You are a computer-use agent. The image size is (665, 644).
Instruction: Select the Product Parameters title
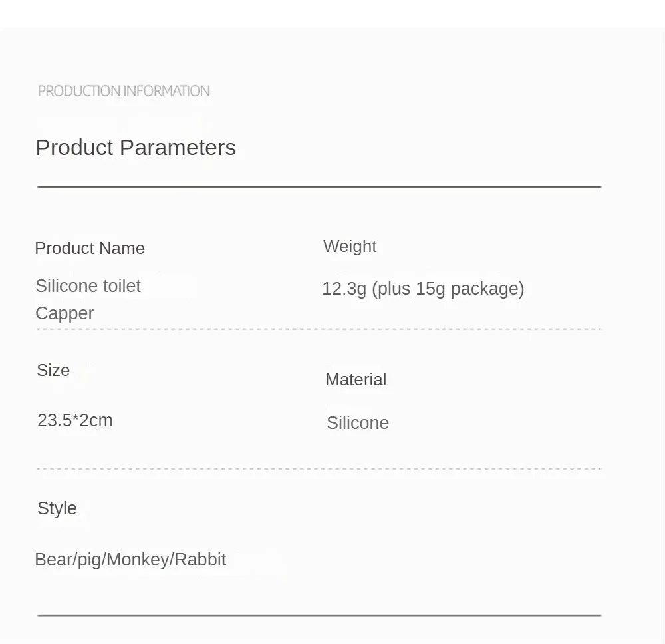coord(136,148)
